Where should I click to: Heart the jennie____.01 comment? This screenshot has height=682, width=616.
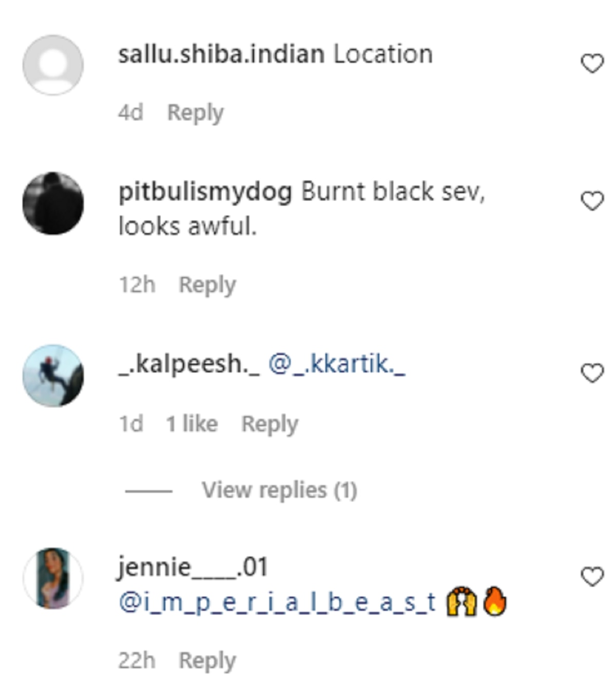pos(592,577)
